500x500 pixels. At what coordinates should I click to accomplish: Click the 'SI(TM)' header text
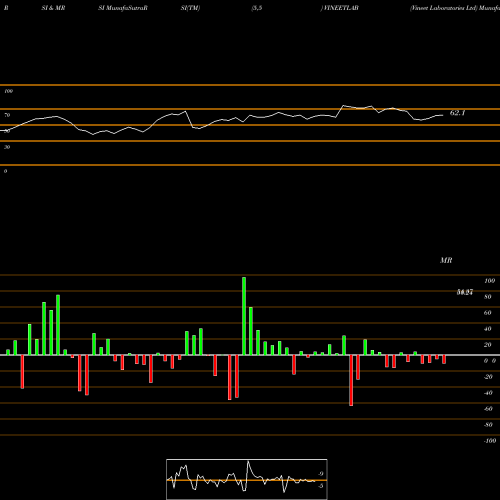coord(190,8)
